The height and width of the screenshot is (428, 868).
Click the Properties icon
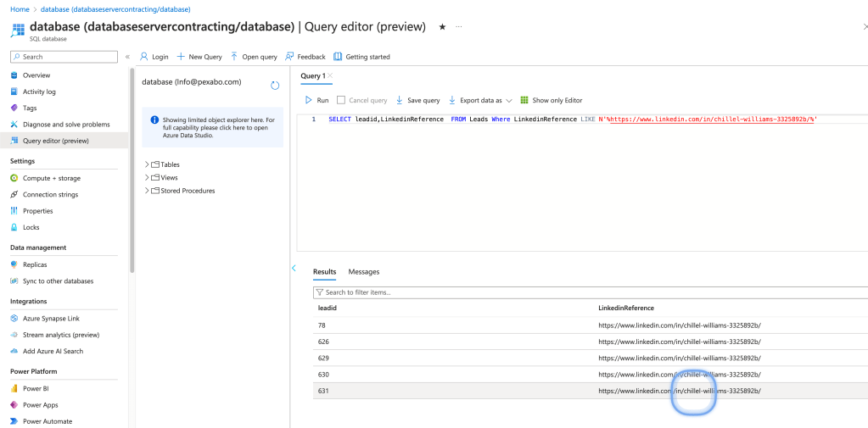(14, 211)
